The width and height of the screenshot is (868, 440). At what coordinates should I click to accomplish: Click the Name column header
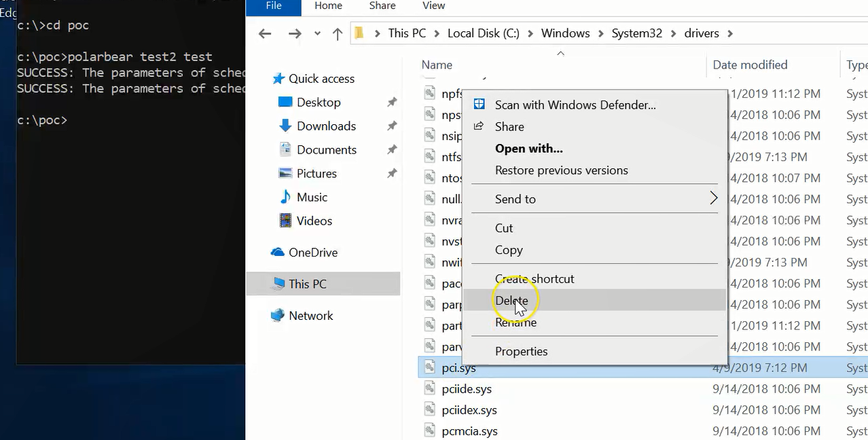(437, 65)
